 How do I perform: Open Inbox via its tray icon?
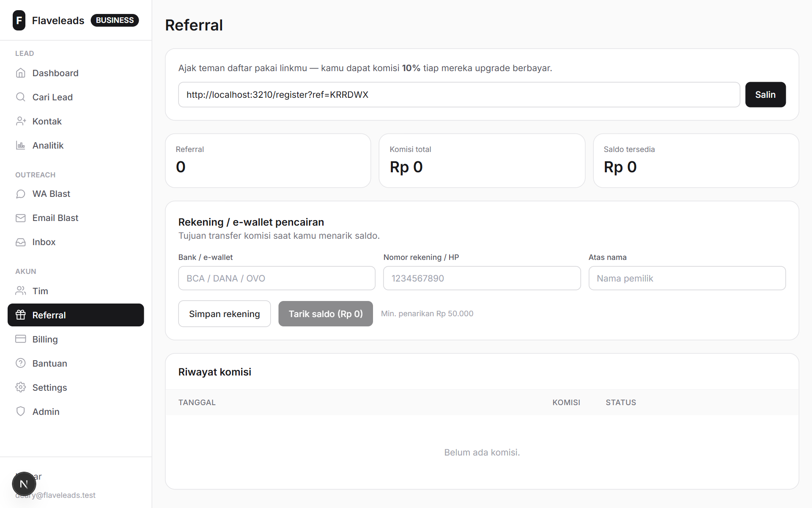(20, 242)
